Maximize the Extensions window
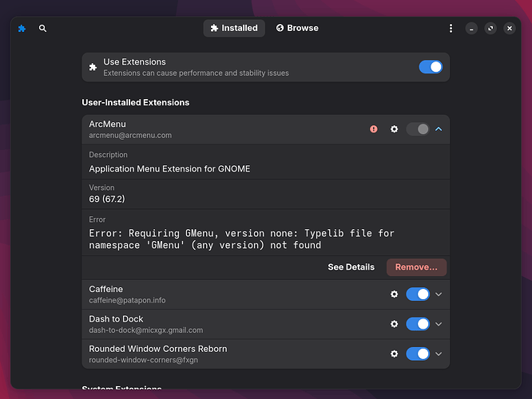Viewport: 532px width, 399px height. click(490, 28)
